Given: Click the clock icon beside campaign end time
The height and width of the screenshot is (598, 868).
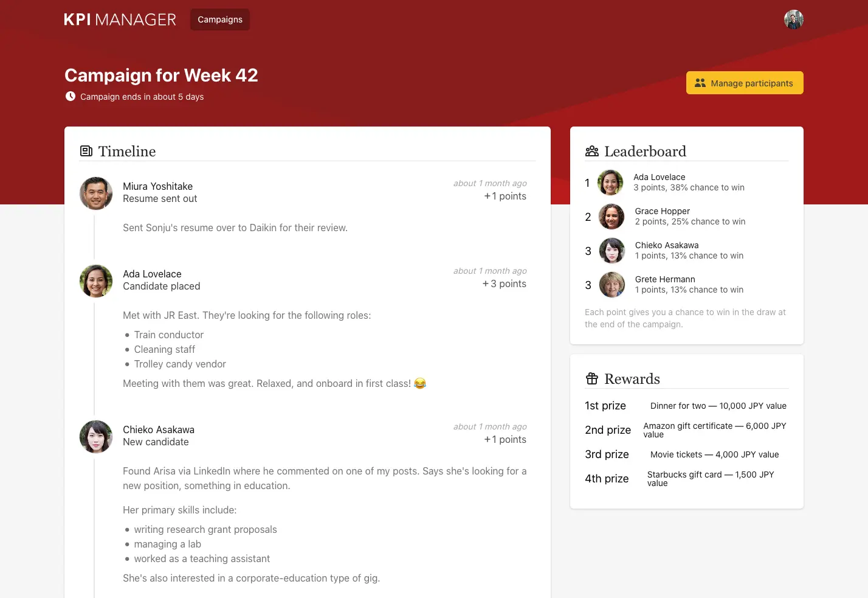Looking at the screenshot, I should pyautogui.click(x=71, y=97).
